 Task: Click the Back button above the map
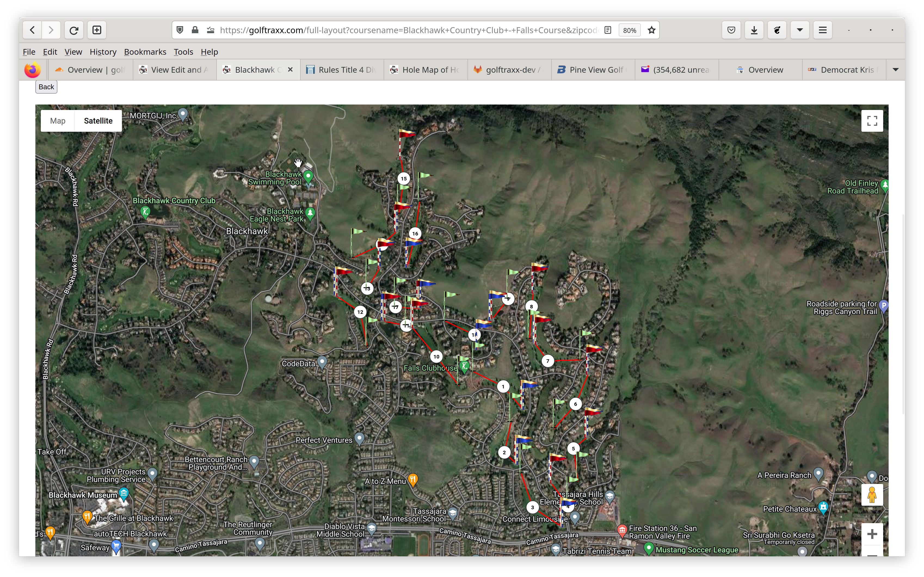point(46,87)
